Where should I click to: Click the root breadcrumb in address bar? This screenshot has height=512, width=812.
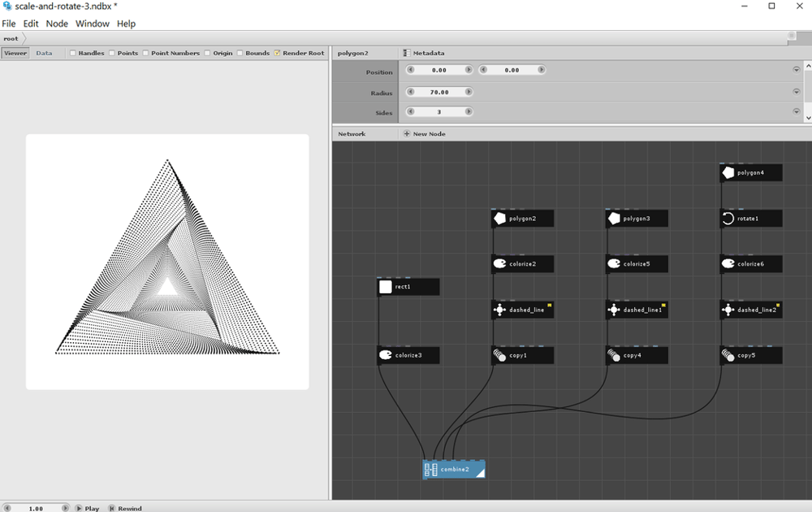(x=11, y=39)
